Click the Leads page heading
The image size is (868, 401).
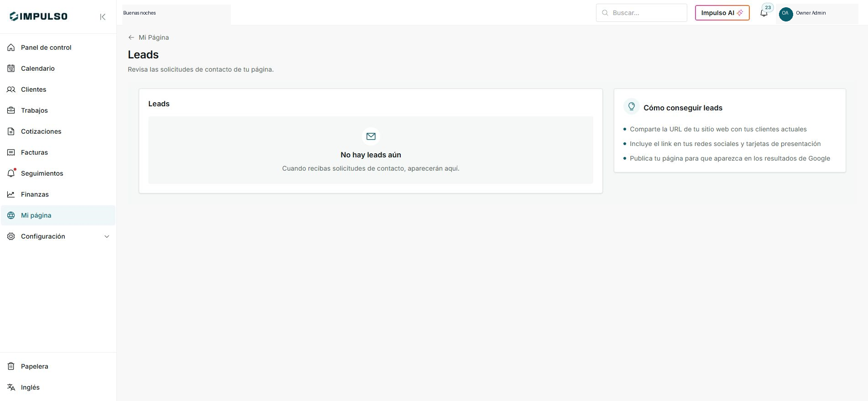143,55
